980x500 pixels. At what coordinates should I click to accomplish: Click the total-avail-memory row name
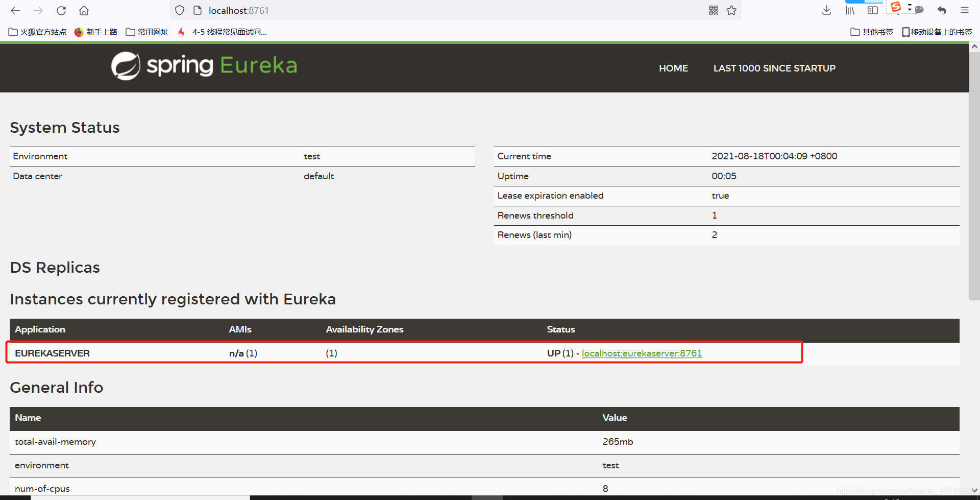click(x=55, y=442)
